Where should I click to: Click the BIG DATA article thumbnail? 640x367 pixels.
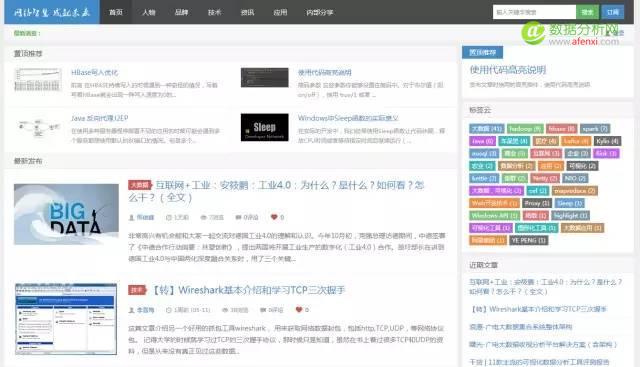[x=66, y=214]
